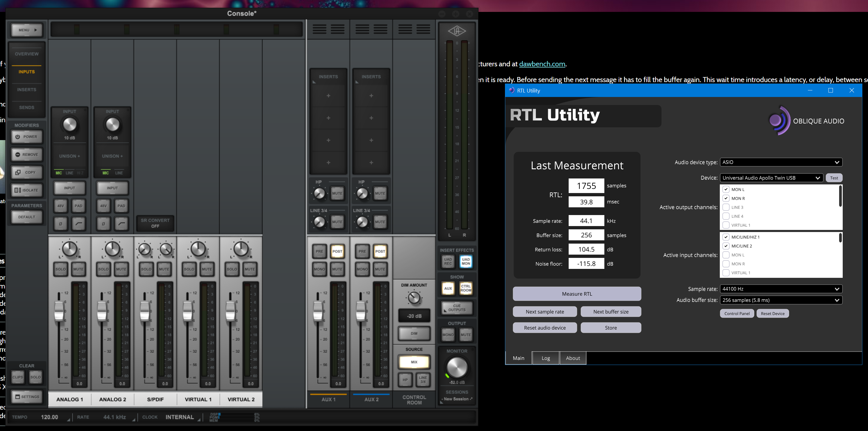The image size is (868, 431).
Task: Enable low-cut filter on Analog 2 channel
Action: point(121,224)
